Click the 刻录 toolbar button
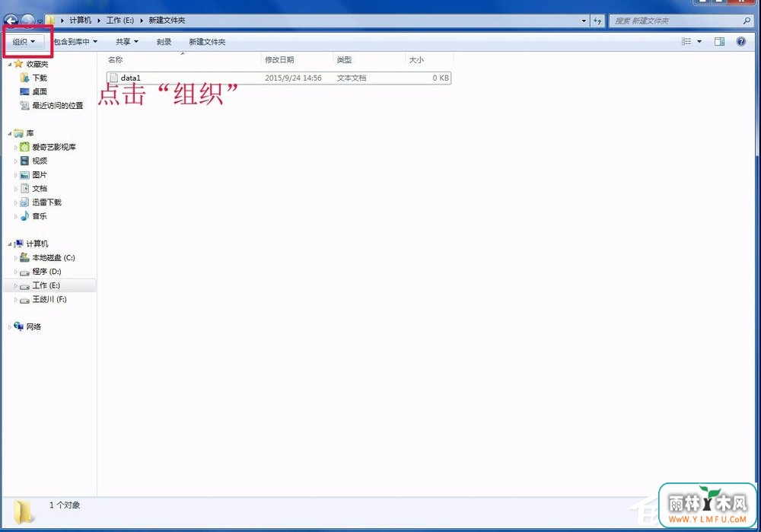 click(164, 42)
